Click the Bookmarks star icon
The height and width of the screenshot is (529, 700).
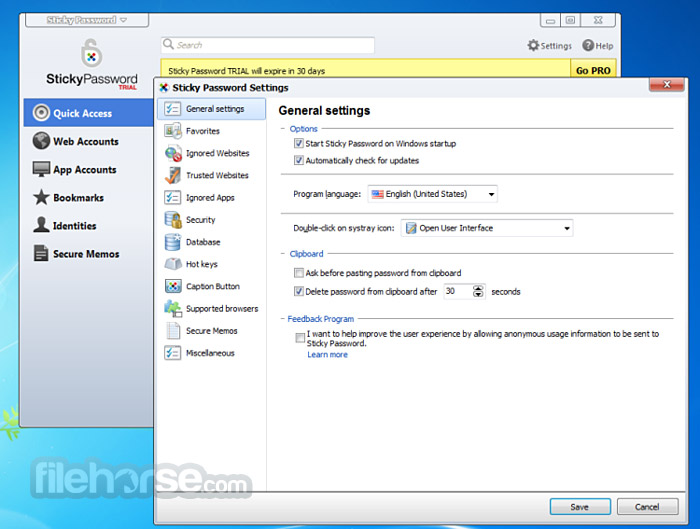pyautogui.click(x=41, y=197)
